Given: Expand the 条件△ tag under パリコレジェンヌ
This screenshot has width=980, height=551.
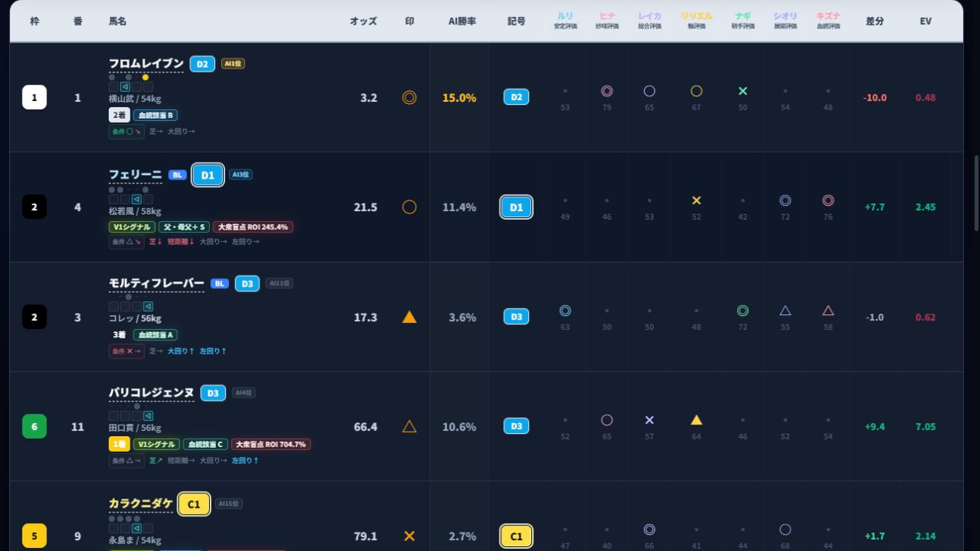Looking at the screenshot, I should [126, 461].
